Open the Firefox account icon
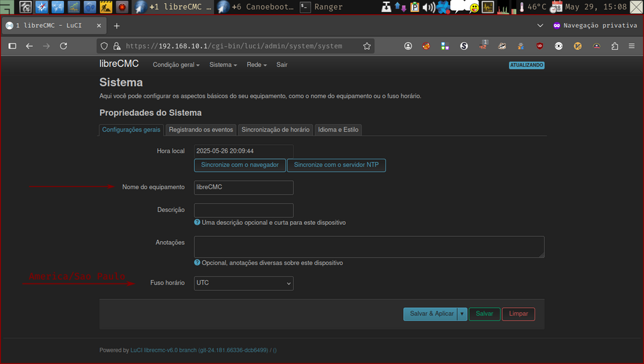The width and height of the screenshot is (644, 364). click(x=408, y=45)
